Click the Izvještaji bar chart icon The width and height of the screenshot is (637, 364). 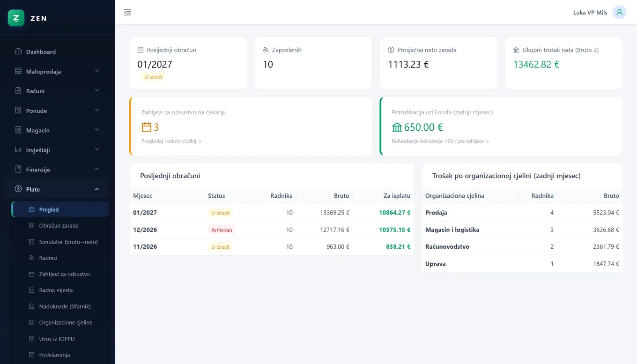[18, 150]
